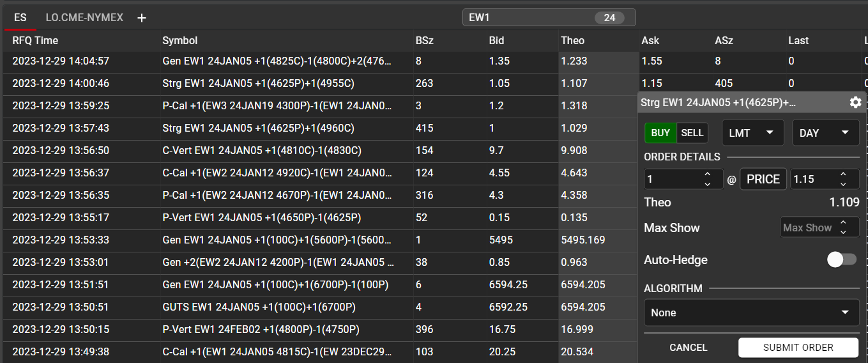The image size is (868, 363).
Task: Switch to the LO.CME-NYMEX tab
Action: 84,17
